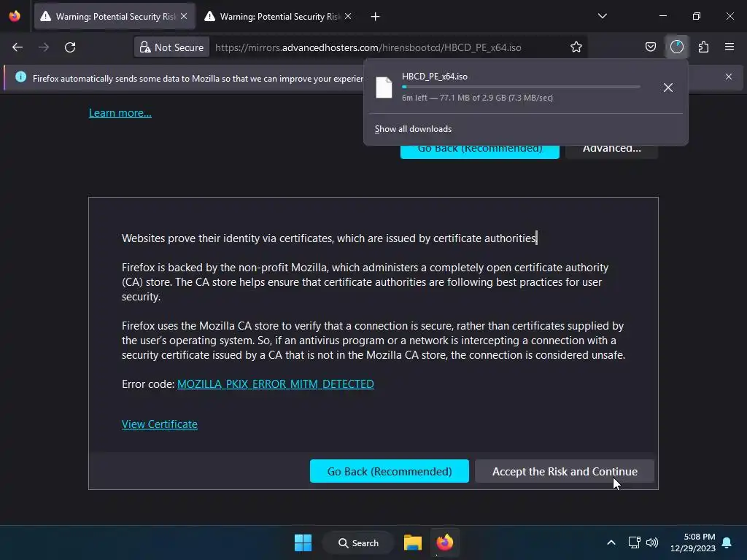Restore down the Firefox window
747x560 pixels.
697,16
